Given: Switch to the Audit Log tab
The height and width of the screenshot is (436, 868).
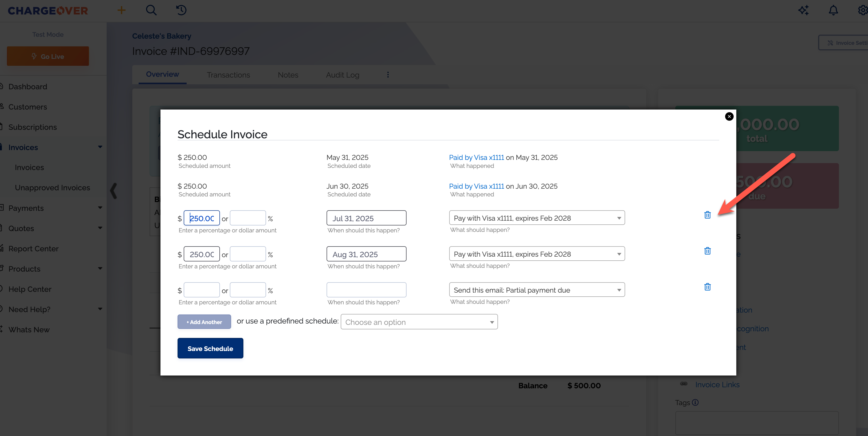Looking at the screenshot, I should pyautogui.click(x=343, y=75).
